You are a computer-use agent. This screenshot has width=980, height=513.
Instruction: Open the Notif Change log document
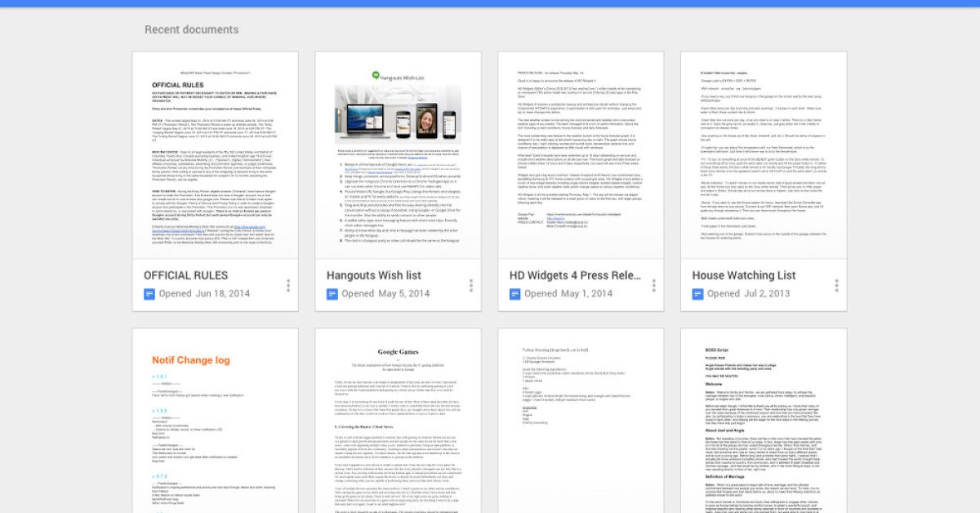(x=216, y=421)
